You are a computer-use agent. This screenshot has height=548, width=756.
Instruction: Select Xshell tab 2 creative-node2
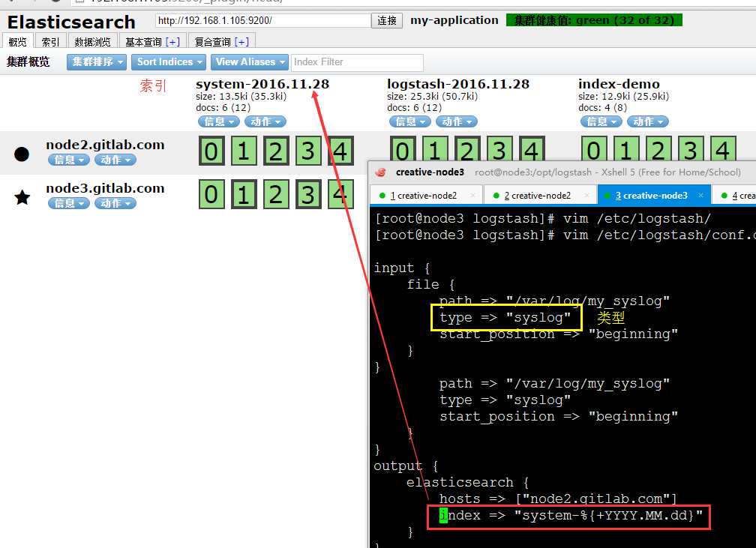point(540,196)
